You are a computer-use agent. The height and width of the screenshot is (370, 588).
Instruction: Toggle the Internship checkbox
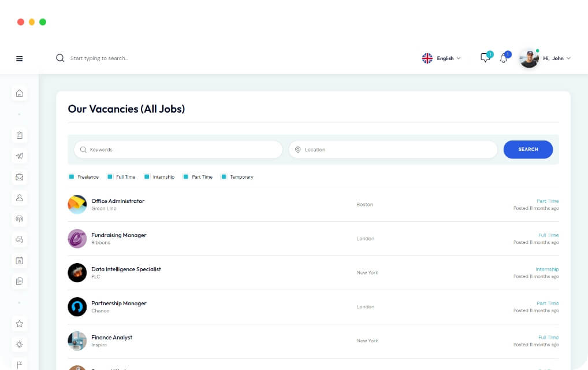(x=147, y=177)
